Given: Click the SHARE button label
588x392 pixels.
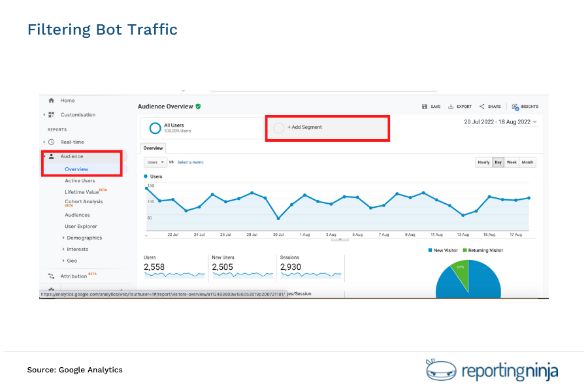Looking at the screenshot, I should point(495,106).
